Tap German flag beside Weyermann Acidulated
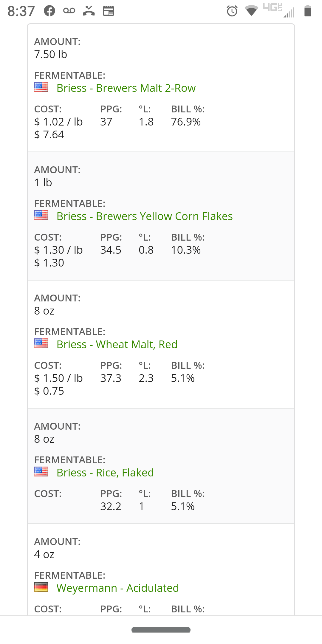Viewport: 322px width, 644px height. pos(41,587)
